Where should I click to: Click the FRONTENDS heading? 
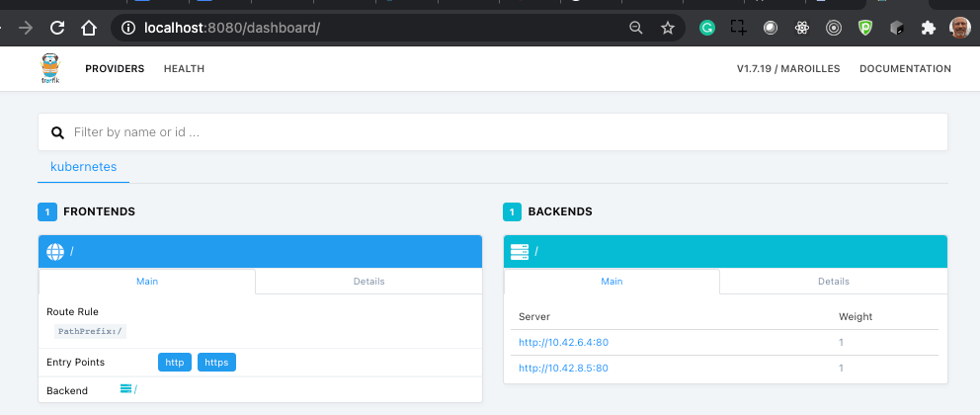tap(100, 211)
